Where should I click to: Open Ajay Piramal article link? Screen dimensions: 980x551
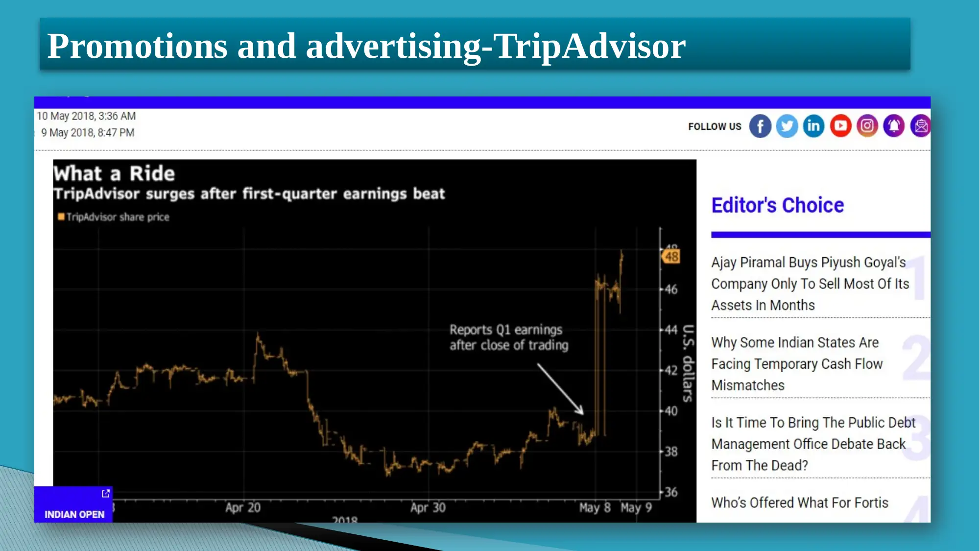pos(808,283)
